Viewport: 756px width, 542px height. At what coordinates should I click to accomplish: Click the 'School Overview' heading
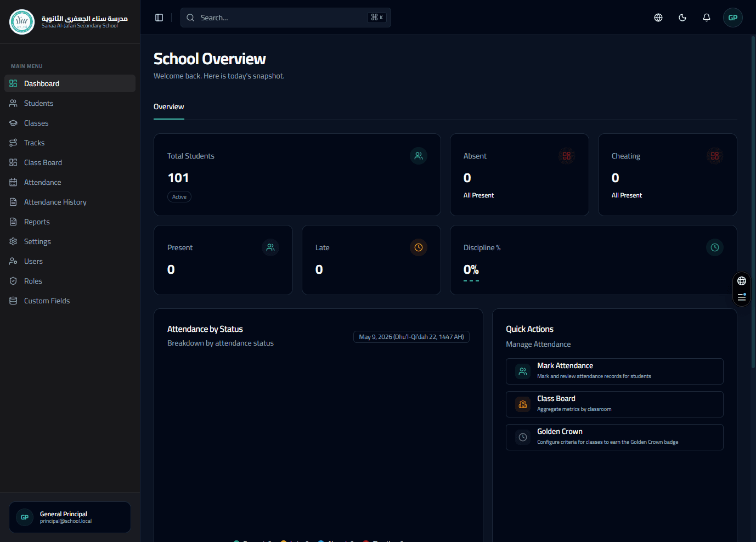pyautogui.click(x=210, y=59)
